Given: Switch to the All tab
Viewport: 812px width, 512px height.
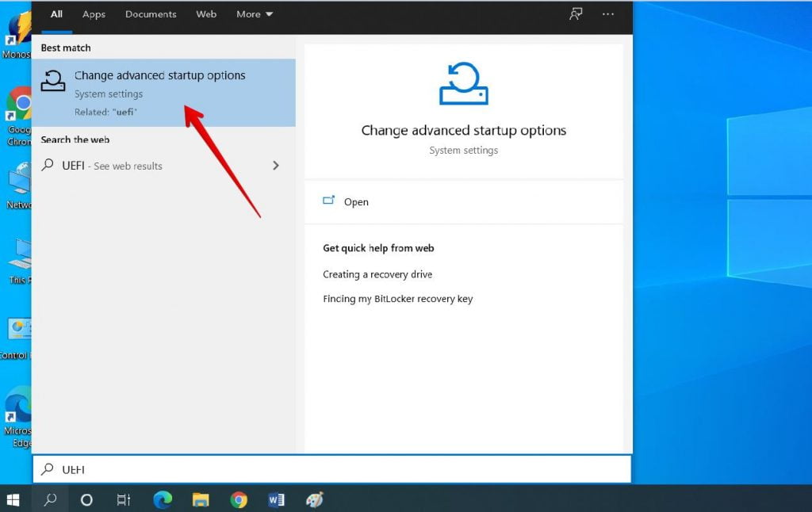Looking at the screenshot, I should coord(56,14).
